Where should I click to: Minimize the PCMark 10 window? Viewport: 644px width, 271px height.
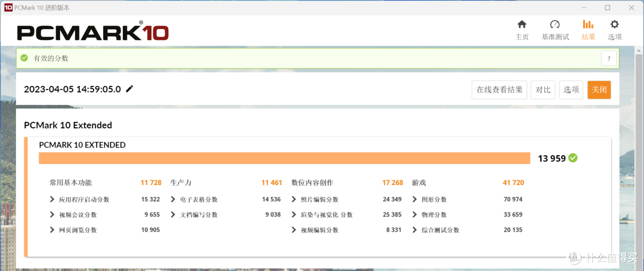(584, 7)
